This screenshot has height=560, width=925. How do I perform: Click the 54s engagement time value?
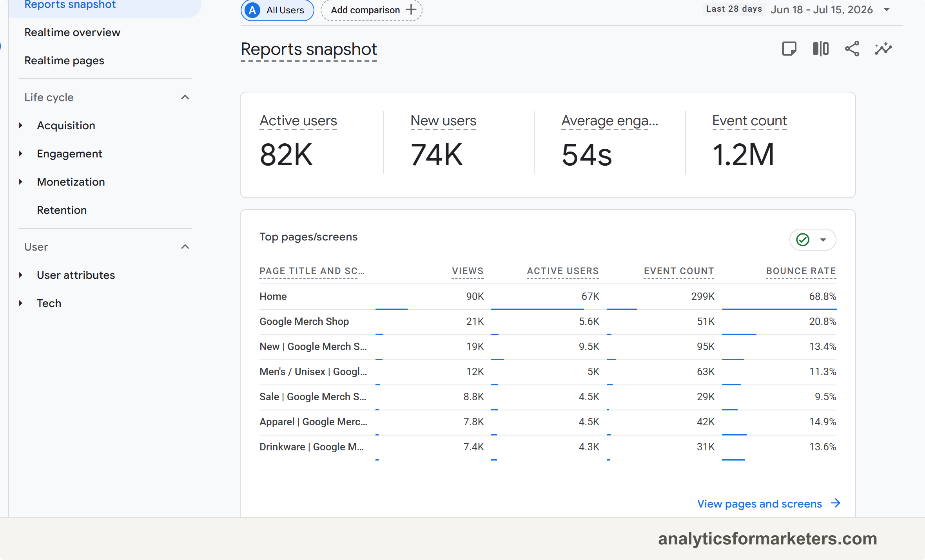point(587,155)
